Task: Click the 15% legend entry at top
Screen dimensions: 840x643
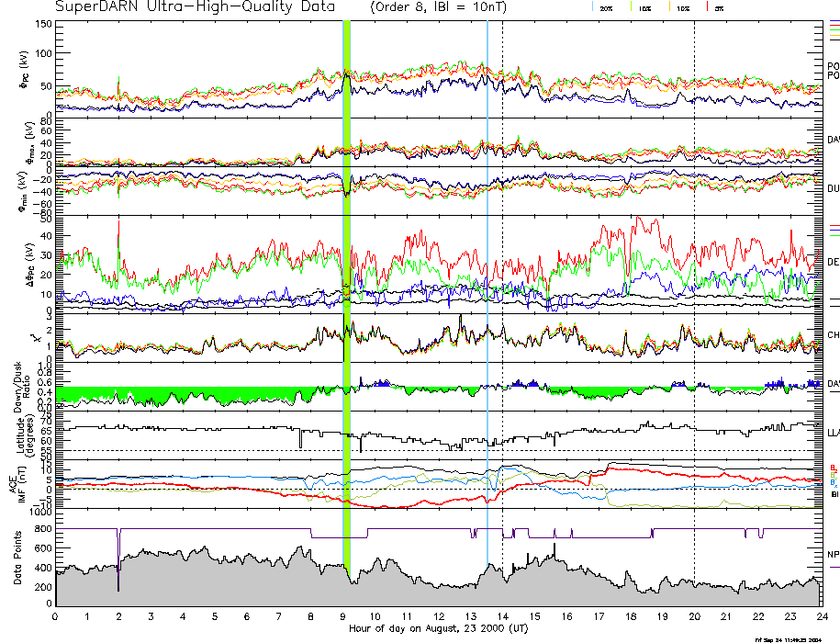Action: (x=644, y=7)
